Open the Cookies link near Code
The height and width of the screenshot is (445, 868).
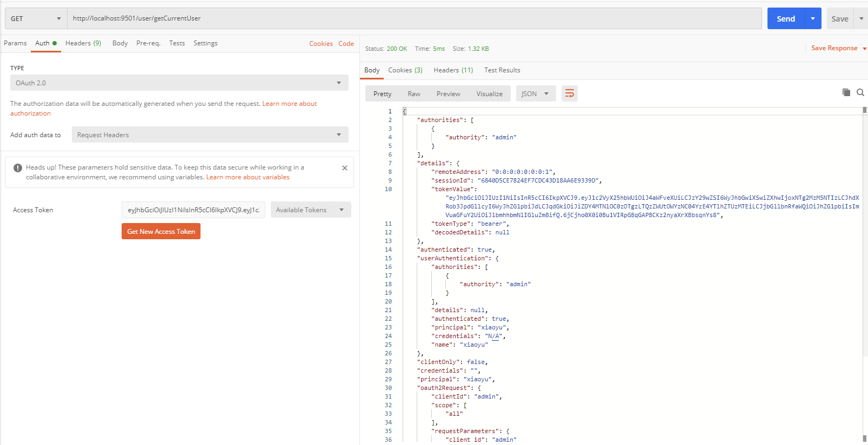click(x=321, y=44)
